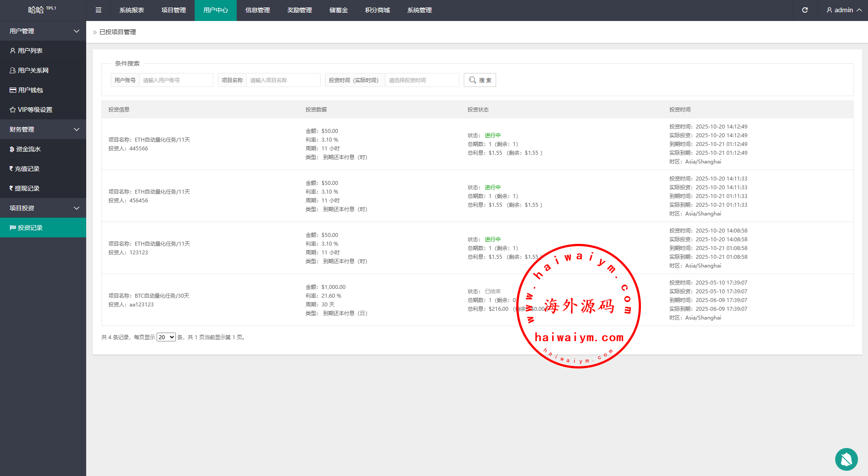868x476 pixels.
Task: Open 提现记录 sidebar item
Action: 27,188
